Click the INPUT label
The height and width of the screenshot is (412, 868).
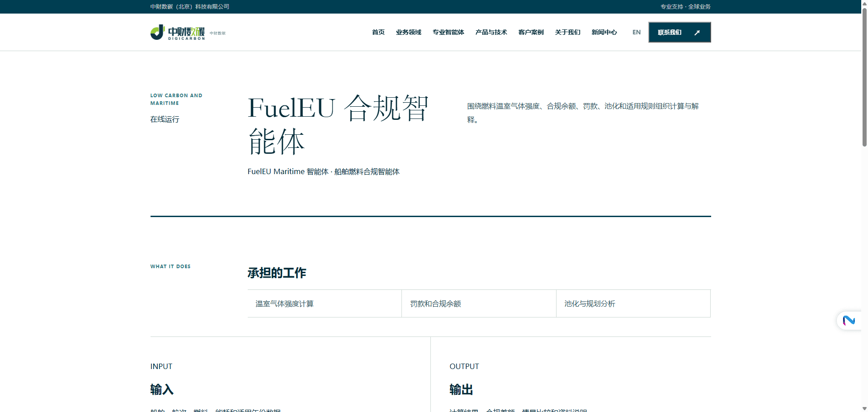[161, 366]
